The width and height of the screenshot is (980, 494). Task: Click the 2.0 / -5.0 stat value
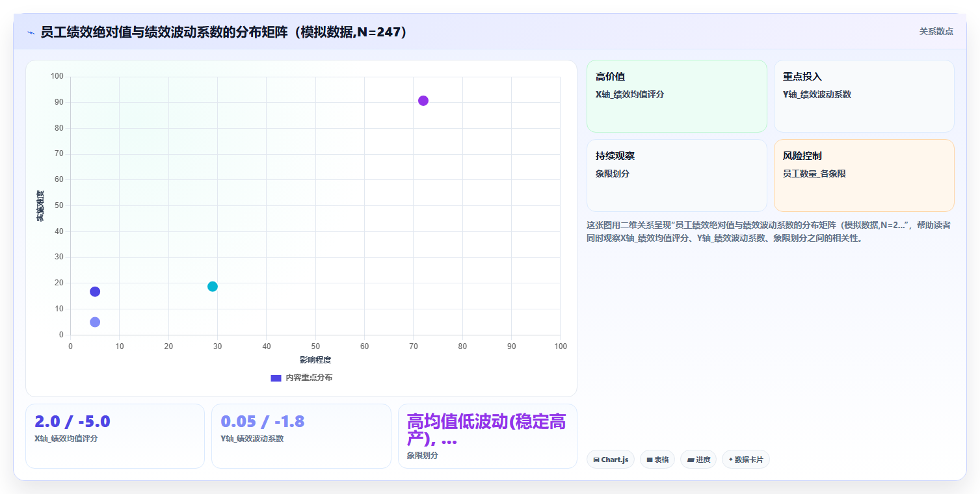[x=72, y=421]
